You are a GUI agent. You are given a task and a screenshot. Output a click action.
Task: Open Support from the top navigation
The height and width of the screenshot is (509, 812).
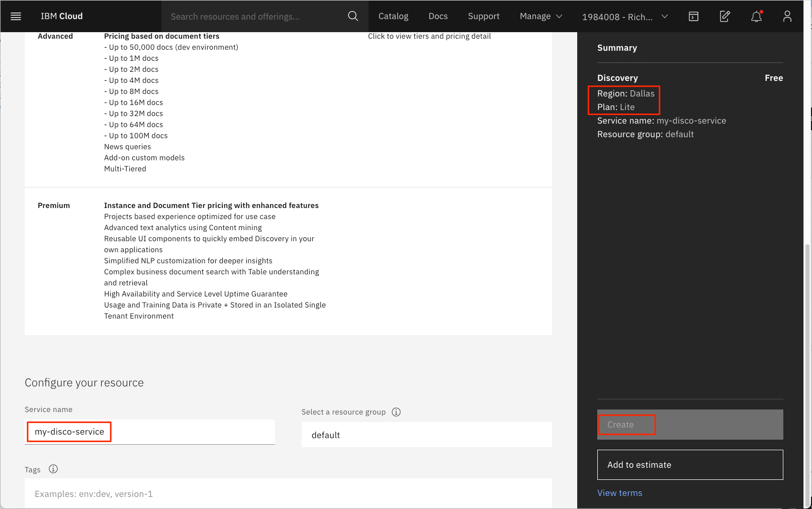coord(484,16)
